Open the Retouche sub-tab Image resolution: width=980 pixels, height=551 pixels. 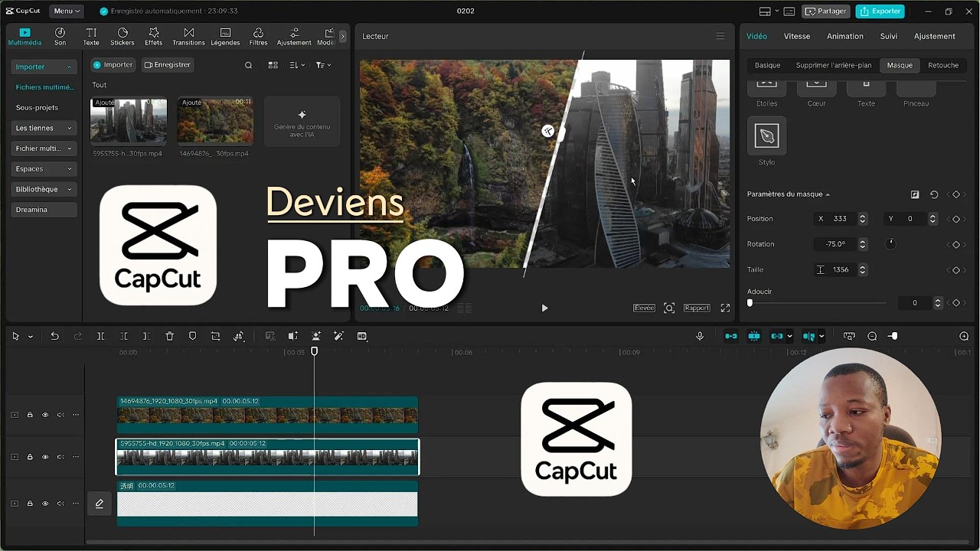coord(943,65)
